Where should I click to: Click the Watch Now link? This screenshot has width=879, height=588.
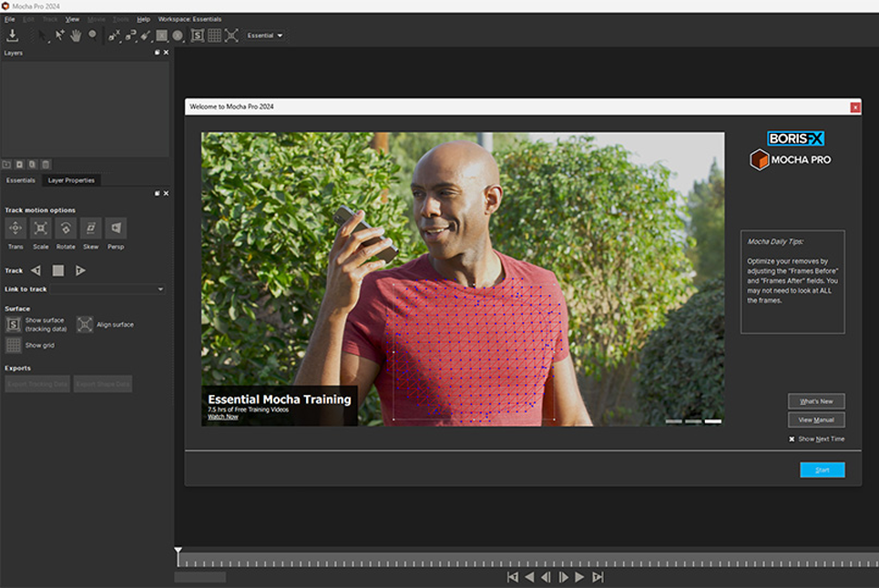[222, 417]
